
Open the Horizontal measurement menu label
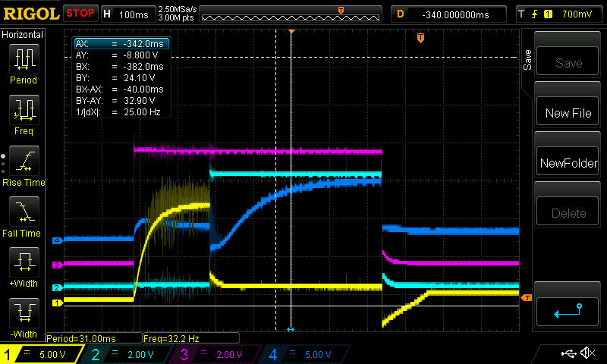[23, 35]
